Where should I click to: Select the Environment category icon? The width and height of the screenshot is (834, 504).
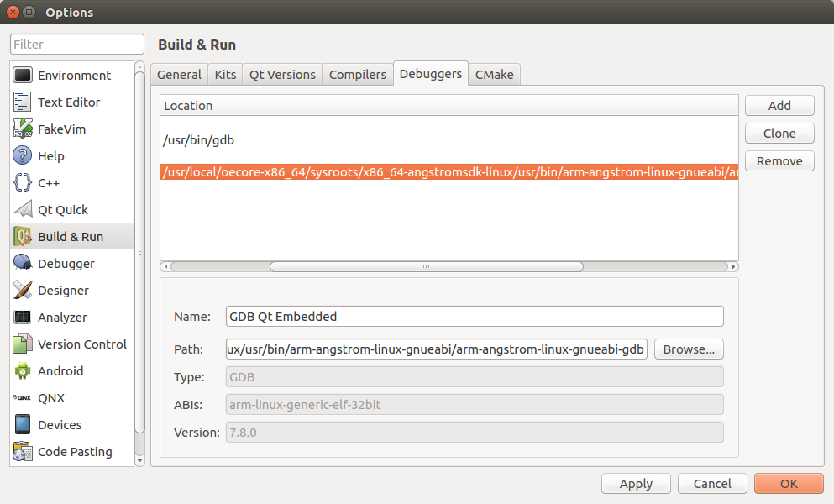pos(23,76)
